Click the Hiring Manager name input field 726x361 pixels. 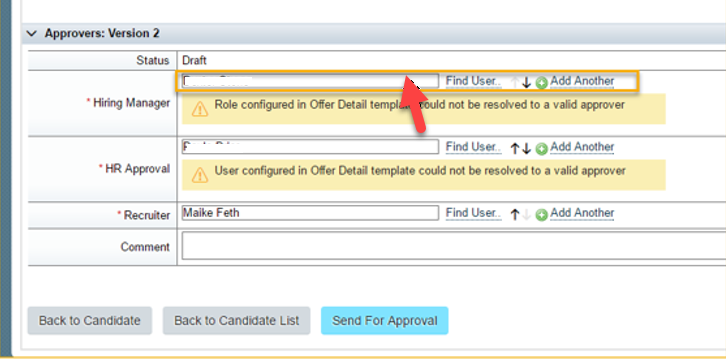[310, 81]
